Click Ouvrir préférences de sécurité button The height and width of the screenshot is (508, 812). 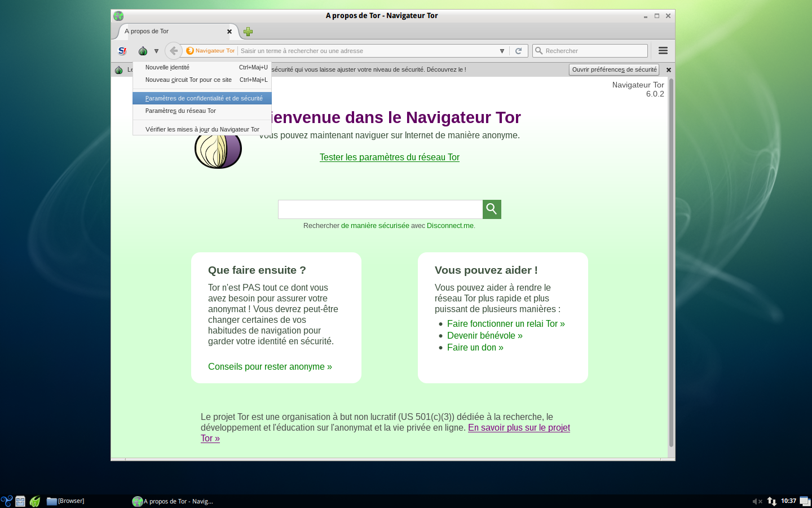(614, 69)
